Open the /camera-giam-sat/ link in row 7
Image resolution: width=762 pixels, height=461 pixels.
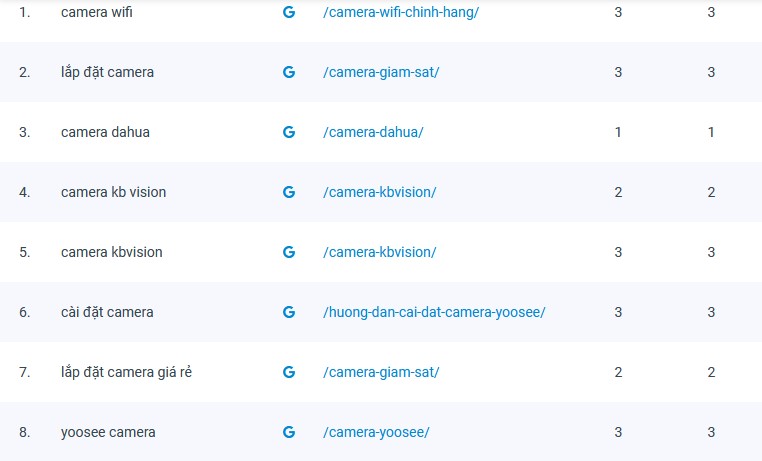pyautogui.click(x=381, y=372)
